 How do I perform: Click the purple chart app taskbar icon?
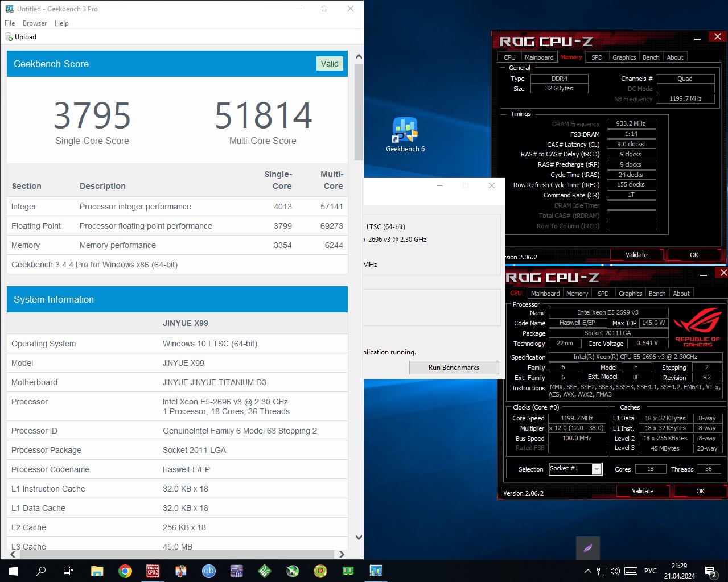(237, 571)
